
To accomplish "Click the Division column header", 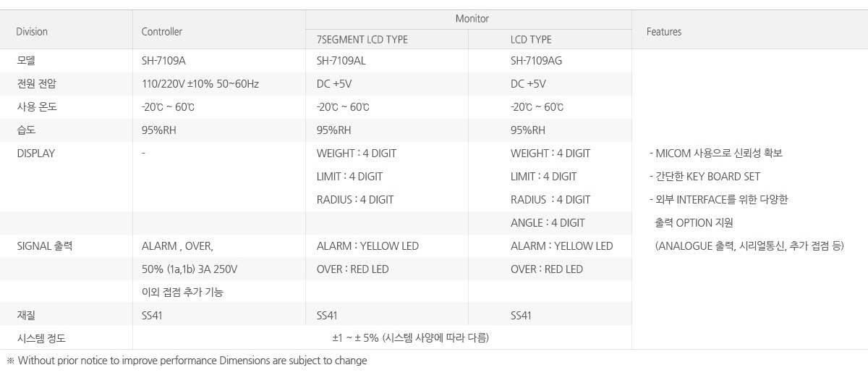I will [32, 32].
